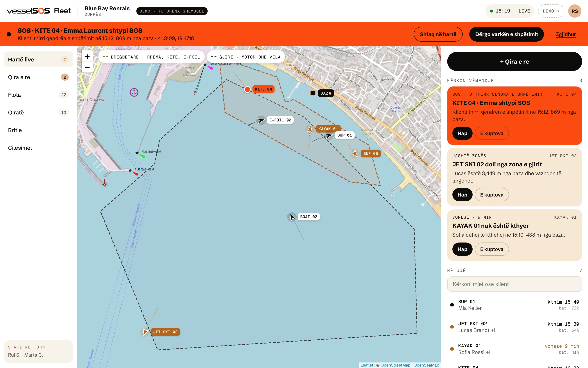Click the vesselSOS Fleet logo
This screenshot has width=588, height=368.
coord(39,11)
